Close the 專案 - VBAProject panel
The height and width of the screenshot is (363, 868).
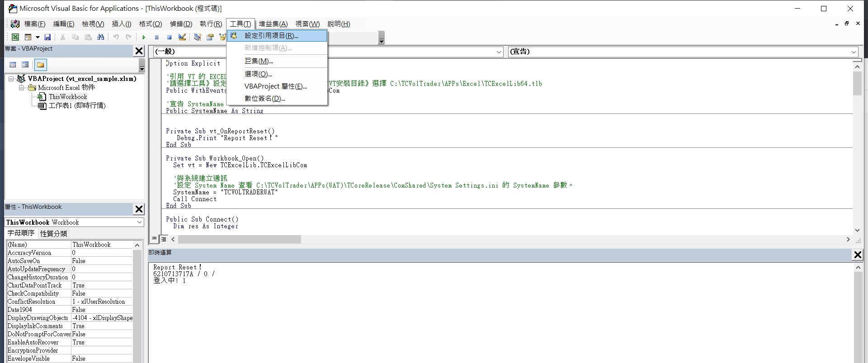coord(139,51)
